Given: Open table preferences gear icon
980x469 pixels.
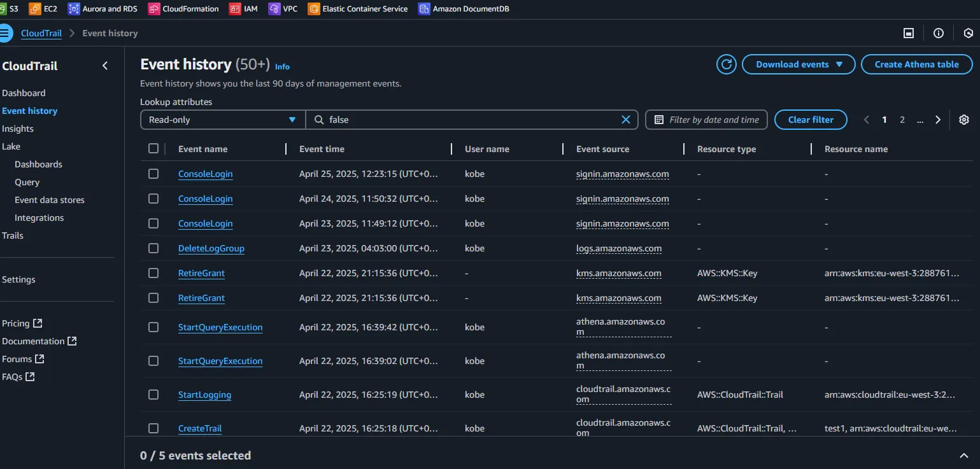Looking at the screenshot, I should (964, 120).
